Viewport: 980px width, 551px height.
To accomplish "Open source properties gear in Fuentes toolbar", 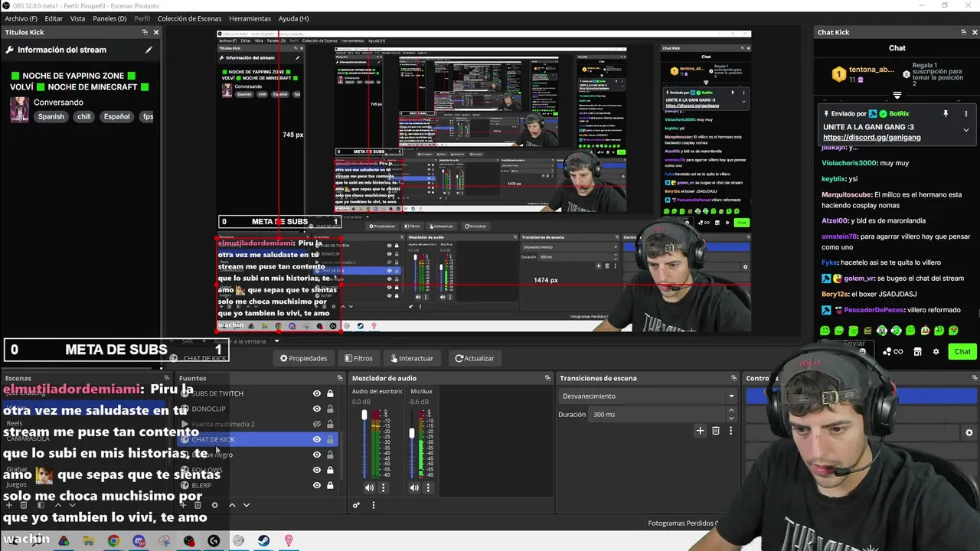I will (x=214, y=505).
